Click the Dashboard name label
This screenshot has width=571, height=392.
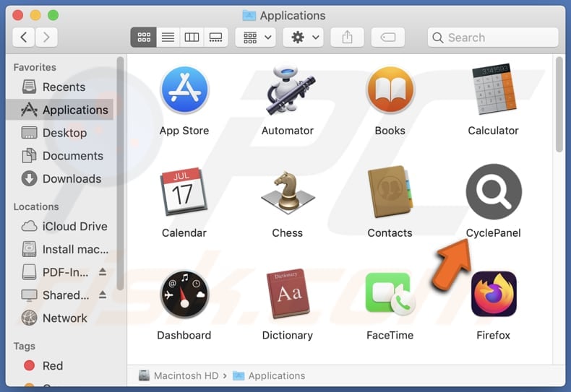click(184, 335)
